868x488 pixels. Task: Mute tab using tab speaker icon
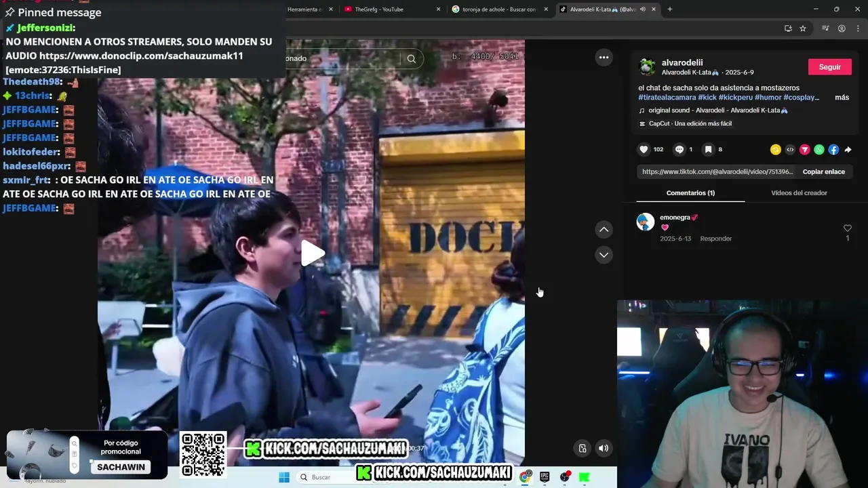pos(642,9)
